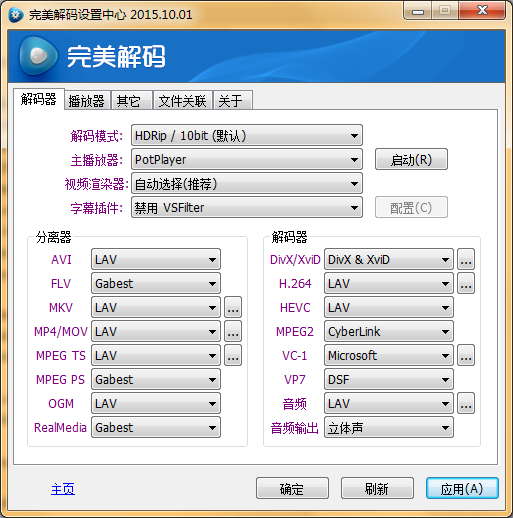Open the 音频输出 立体声 dropdown
Screen dimensions: 513x518
pos(389,427)
